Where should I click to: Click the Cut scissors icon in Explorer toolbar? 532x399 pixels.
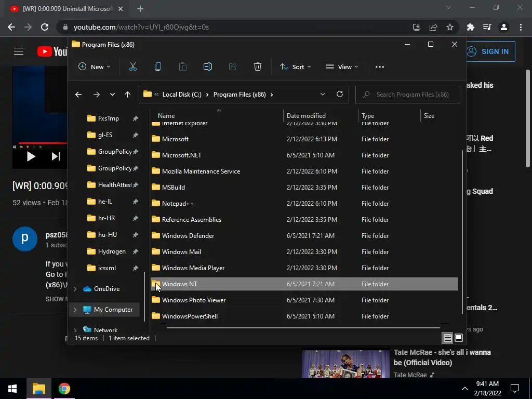pos(132,67)
